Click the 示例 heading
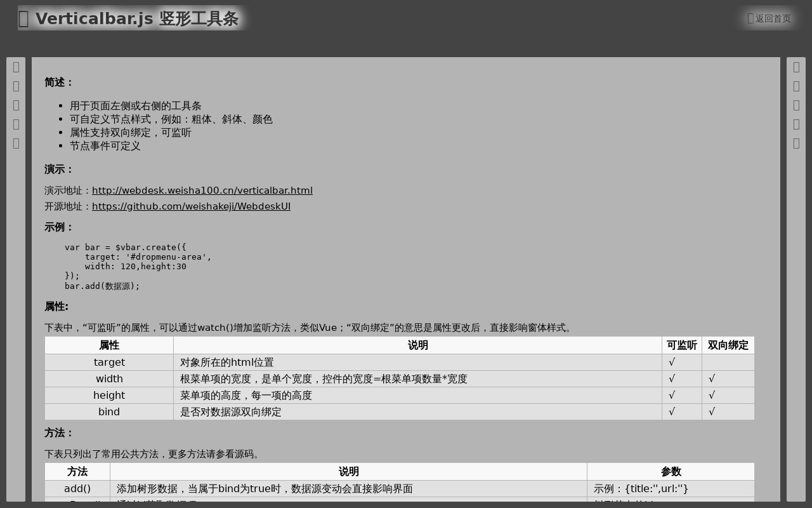812x508 pixels. [59, 227]
